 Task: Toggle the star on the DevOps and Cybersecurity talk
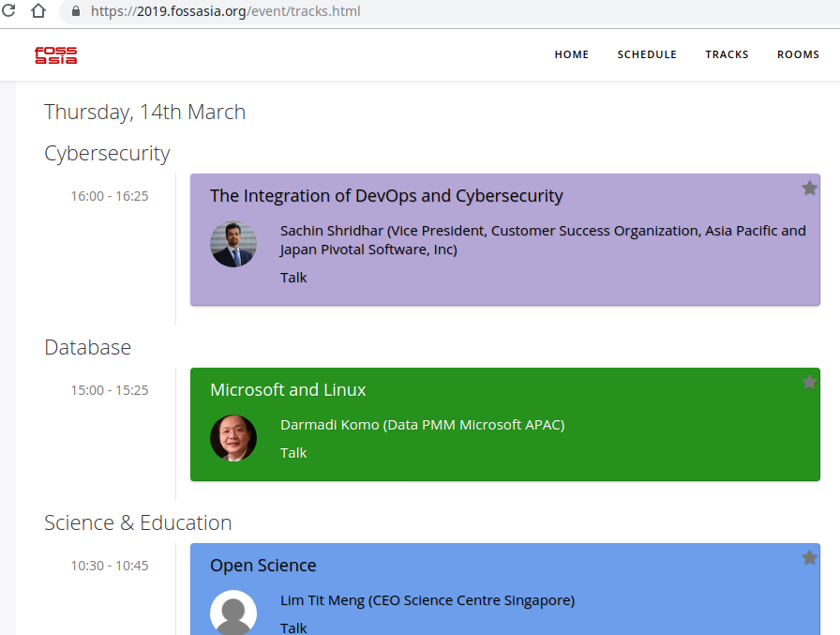[809, 188]
